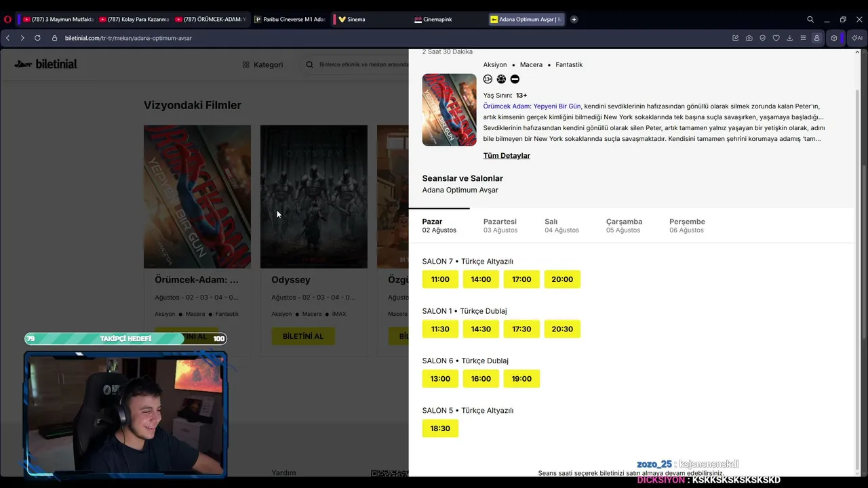The height and width of the screenshot is (488, 868).
Task: Click the browser search tabs magnifier icon
Action: pyautogui.click(x=810, y=20)
